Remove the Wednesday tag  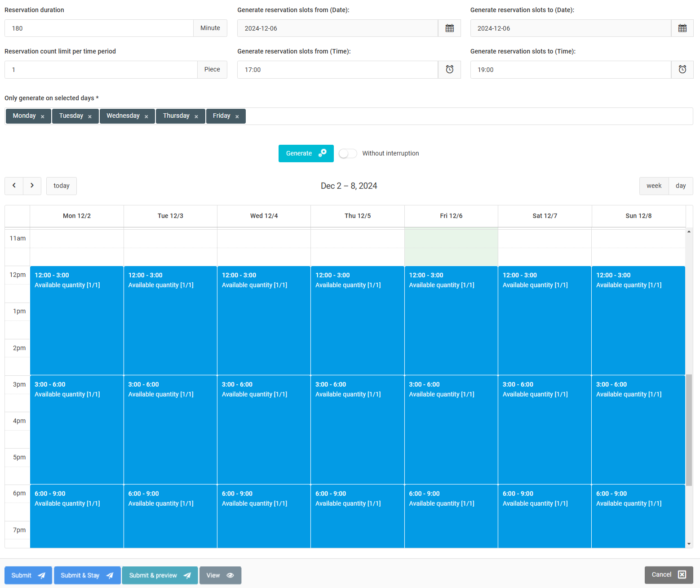(146, 116)
